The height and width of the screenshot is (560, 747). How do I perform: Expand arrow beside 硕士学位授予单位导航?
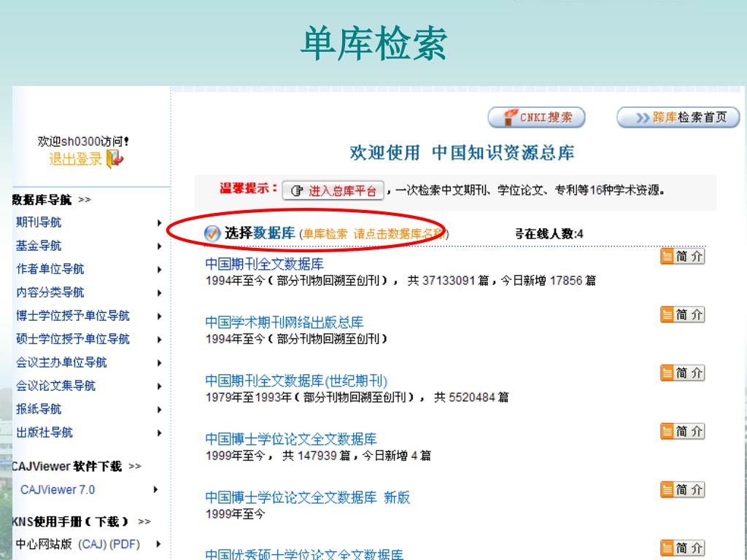(160, 340)
